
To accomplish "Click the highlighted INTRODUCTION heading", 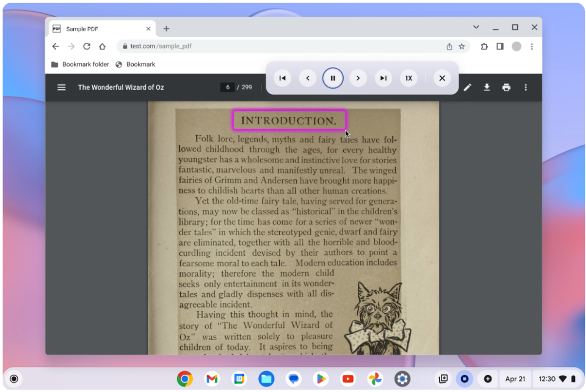I will coord(289,121).
